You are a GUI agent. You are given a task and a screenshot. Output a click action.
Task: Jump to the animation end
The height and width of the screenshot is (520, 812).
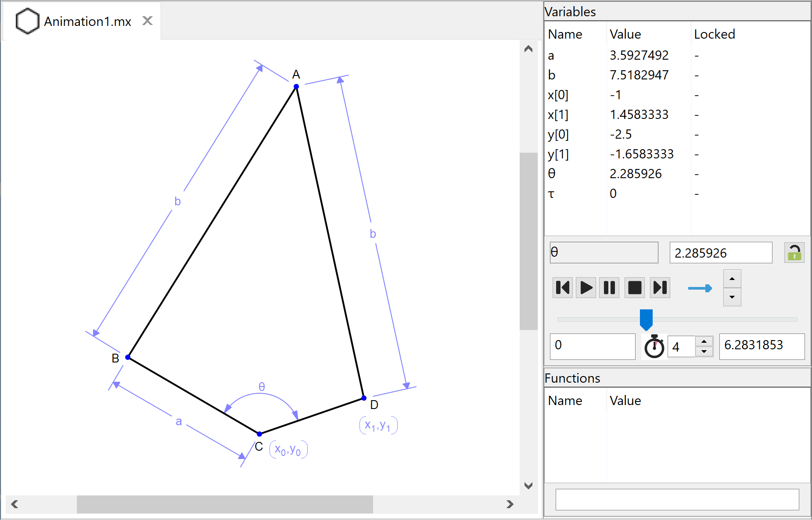[660, 288]
